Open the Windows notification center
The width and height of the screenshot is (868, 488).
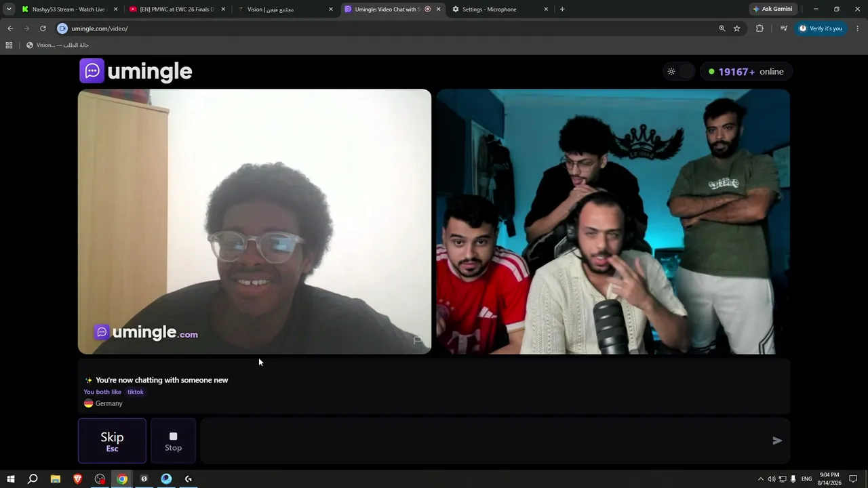click(854, 479)
